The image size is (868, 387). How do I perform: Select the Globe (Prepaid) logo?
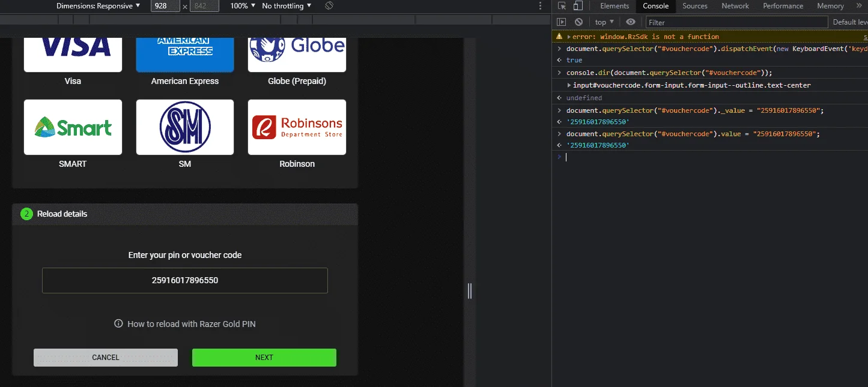(x=297, y=54)
